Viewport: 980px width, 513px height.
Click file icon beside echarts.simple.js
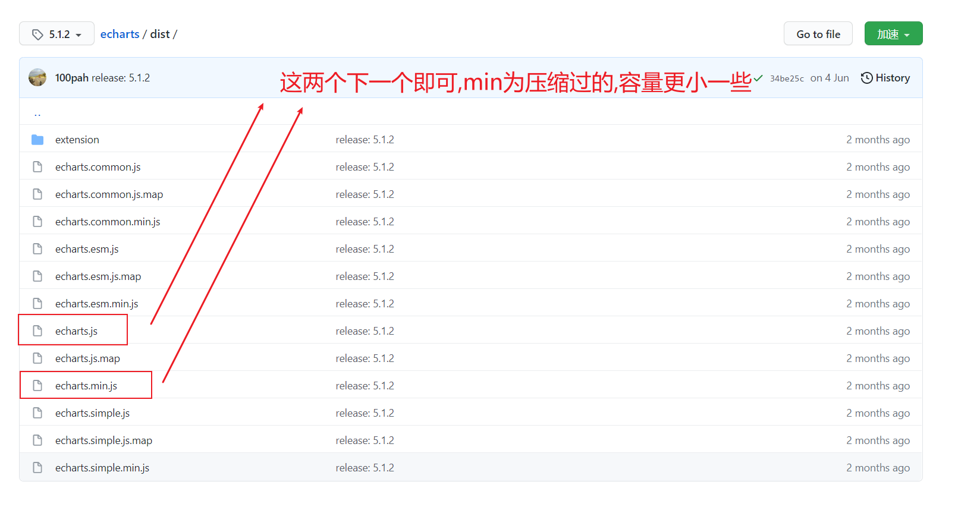pyautogui.click(x=37, y=413)
